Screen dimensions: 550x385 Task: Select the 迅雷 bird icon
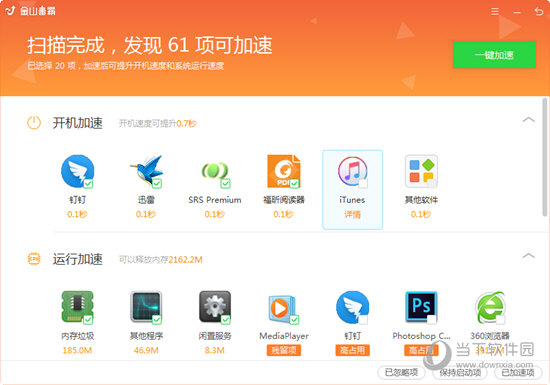click(x=146, y=171)
